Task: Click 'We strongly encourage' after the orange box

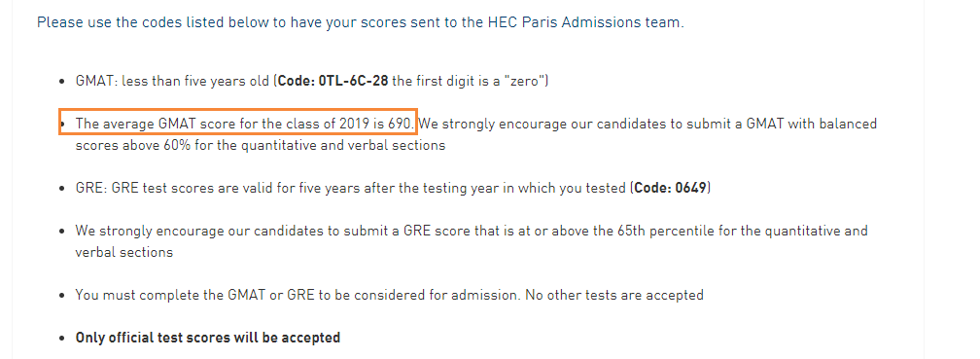Action: [493, 124]
